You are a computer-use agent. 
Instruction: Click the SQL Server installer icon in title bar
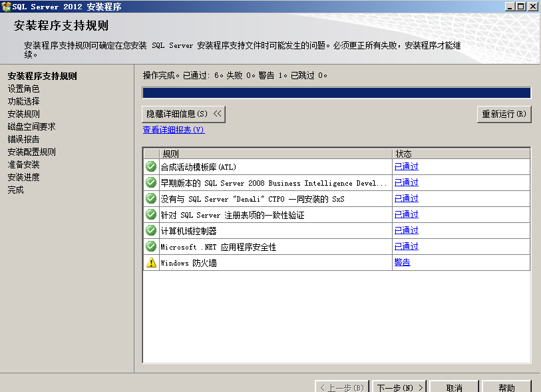6,7
